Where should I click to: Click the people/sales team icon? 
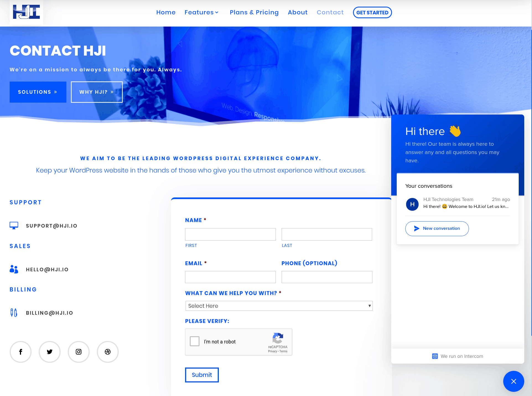pos(14,269)
